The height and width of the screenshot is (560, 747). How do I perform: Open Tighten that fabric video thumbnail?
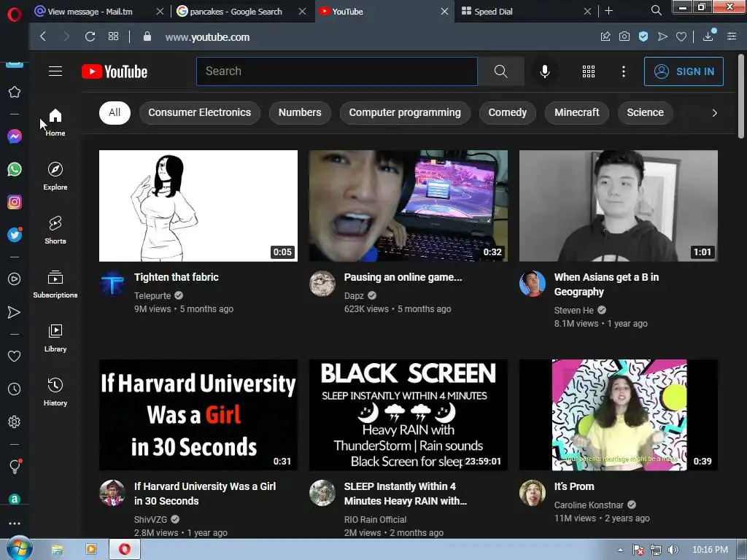point(198,206)
